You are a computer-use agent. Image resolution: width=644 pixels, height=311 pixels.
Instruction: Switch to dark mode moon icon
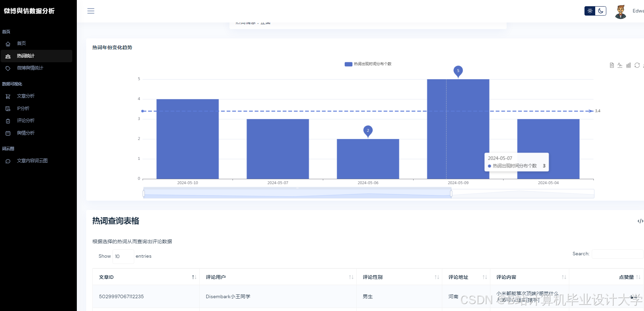pos(601,11)
